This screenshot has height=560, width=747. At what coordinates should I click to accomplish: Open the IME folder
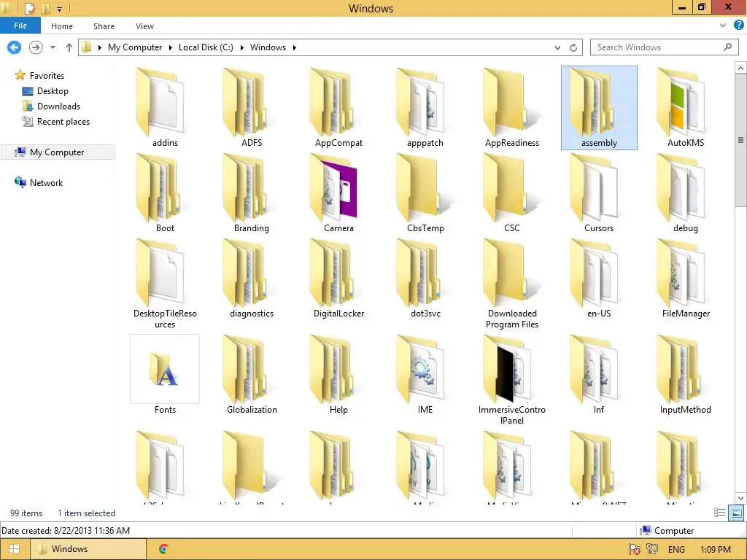point(425,375)
